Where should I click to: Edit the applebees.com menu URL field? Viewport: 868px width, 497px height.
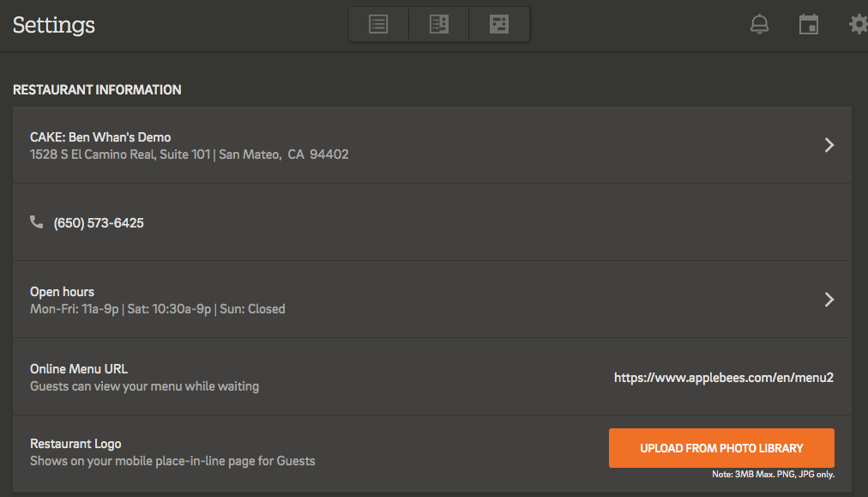724,378
